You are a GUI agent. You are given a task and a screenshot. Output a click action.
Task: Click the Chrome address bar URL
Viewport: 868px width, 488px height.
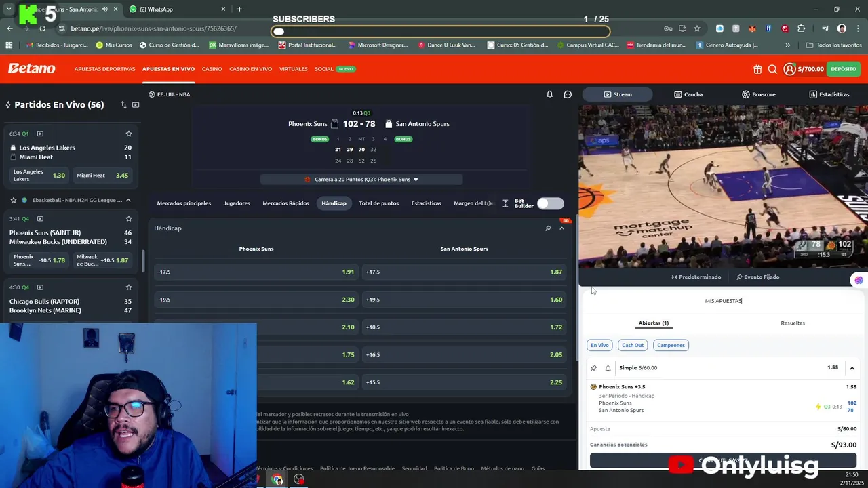click(154, 28)
